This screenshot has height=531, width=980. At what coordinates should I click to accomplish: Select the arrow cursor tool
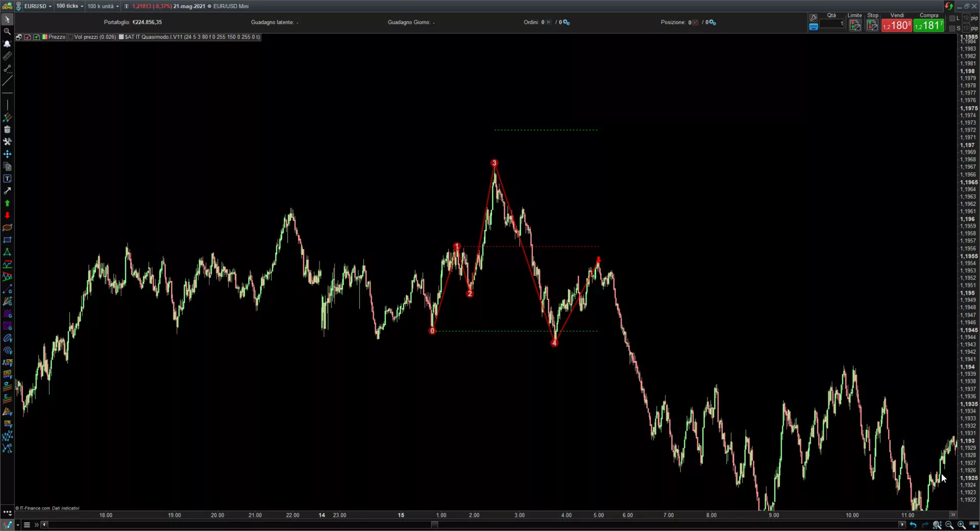point(7,19)
